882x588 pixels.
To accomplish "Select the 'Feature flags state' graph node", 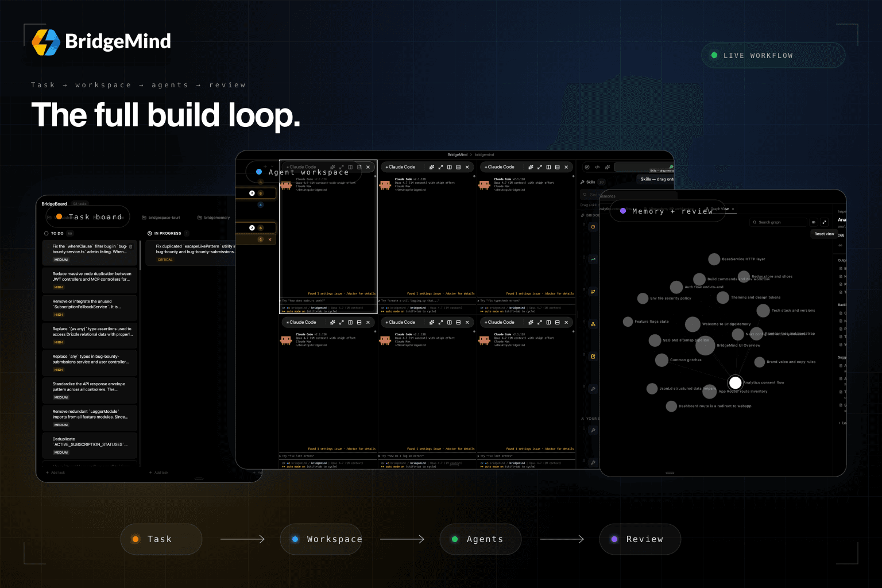I will click(628, 322).
